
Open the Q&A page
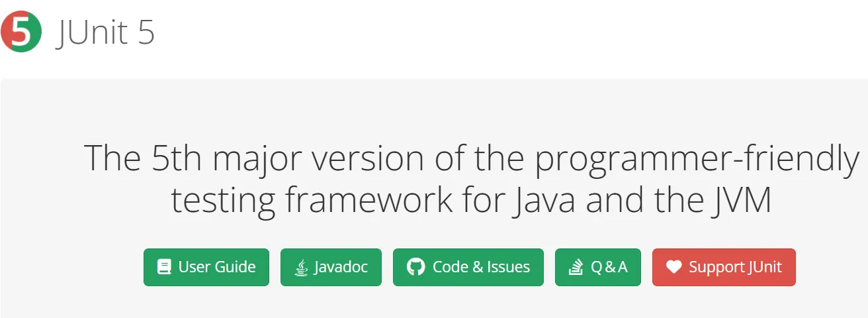(598, 267)
